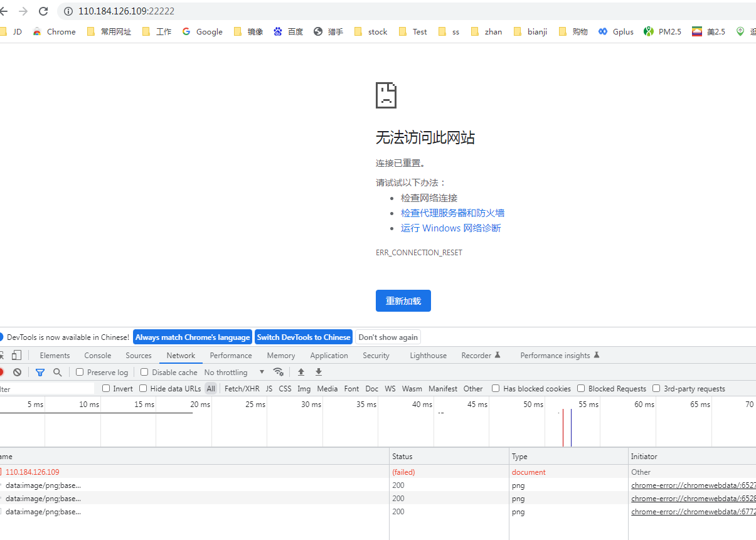Filter requests by WS type
Image resolution: width=756 pixels, height=540 pixels.
pos(390,388)
